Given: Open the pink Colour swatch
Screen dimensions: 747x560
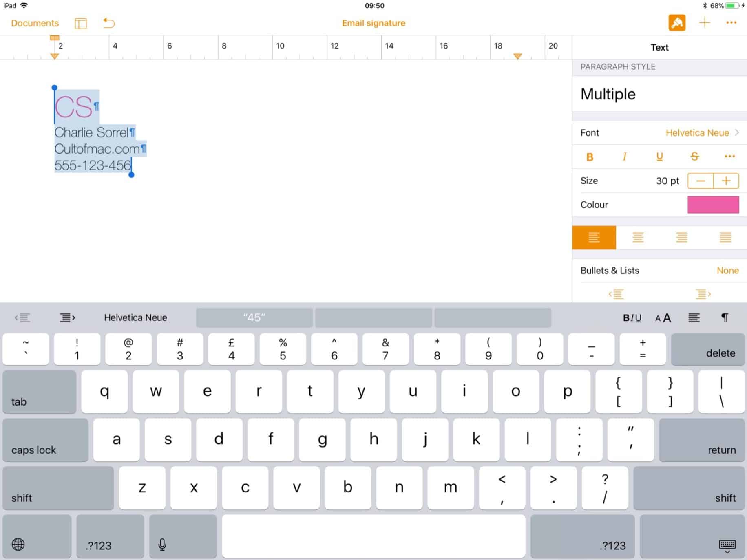Looking at the screenshot, I should 713,205.
